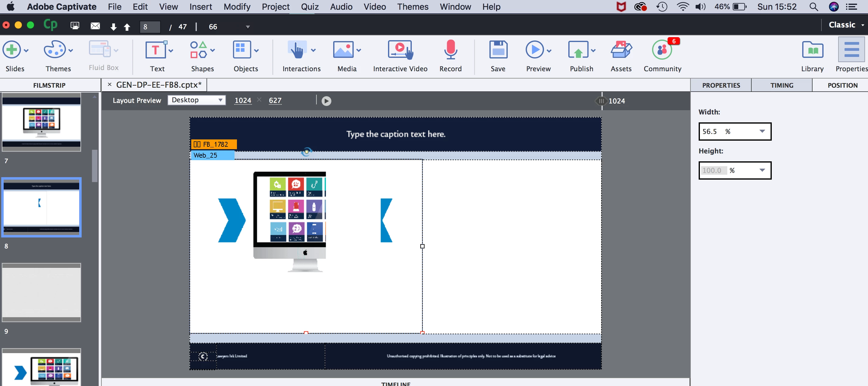Expand the Shapes dropdown arrow
This screenshot has width=868, height=386.
[212, 51]
